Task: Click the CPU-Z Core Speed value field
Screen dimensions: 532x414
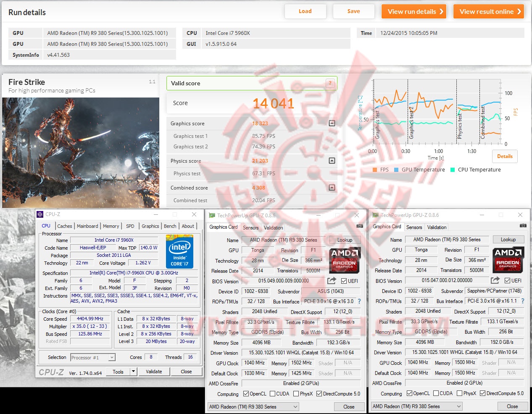Action: pyautogui.click(x=90, y=319)
